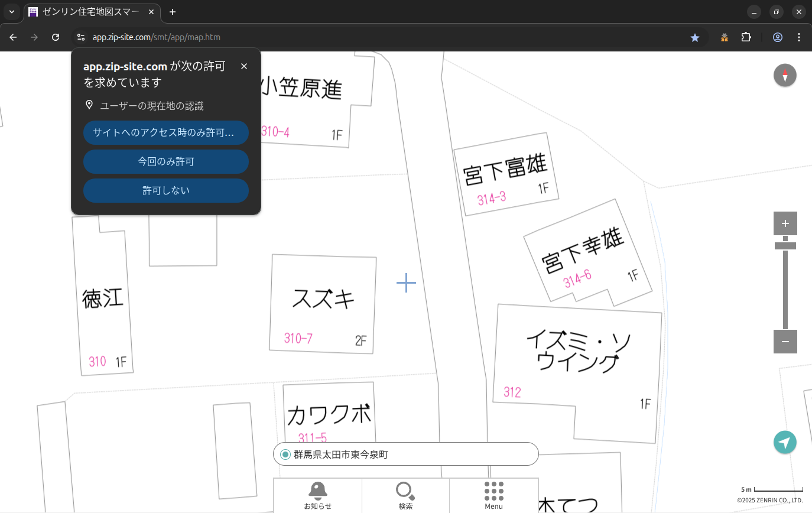
Task: Open Chrome three-dot menu
Action: point(799,37)
